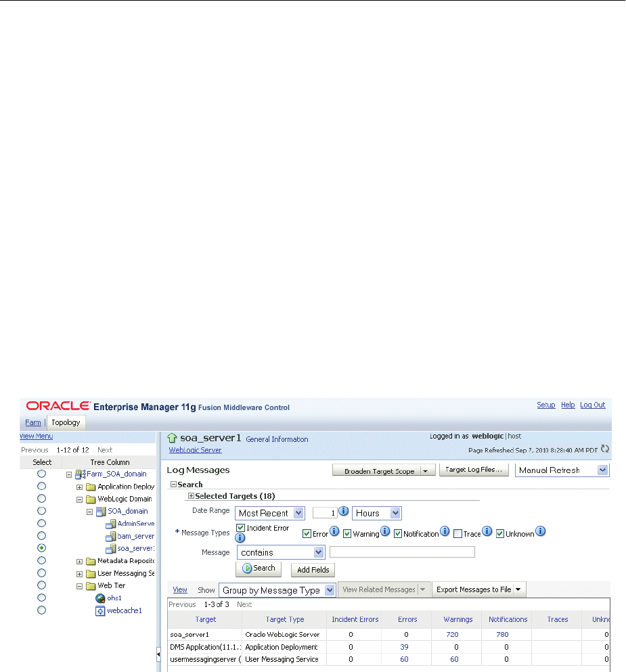Open the Topology tab
This screenshot has height=672, width=626.
click(x=66, y=422)
